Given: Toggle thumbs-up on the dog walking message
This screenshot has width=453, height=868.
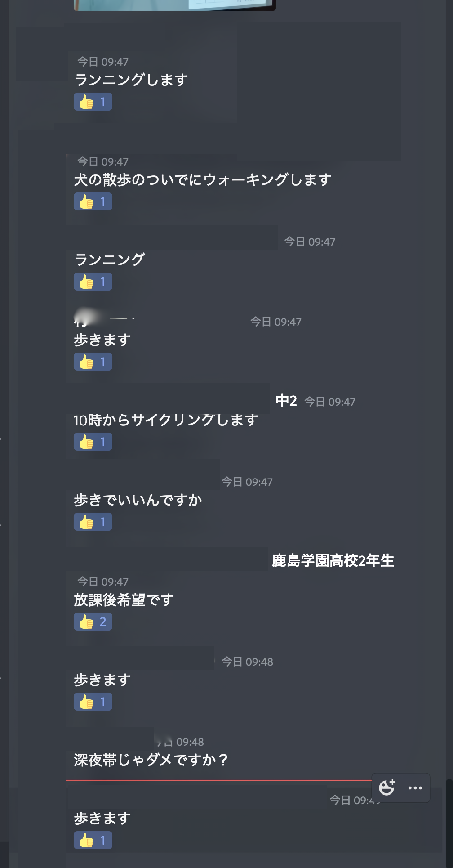Looking at the screenshot, I should (x=93, y=202).
